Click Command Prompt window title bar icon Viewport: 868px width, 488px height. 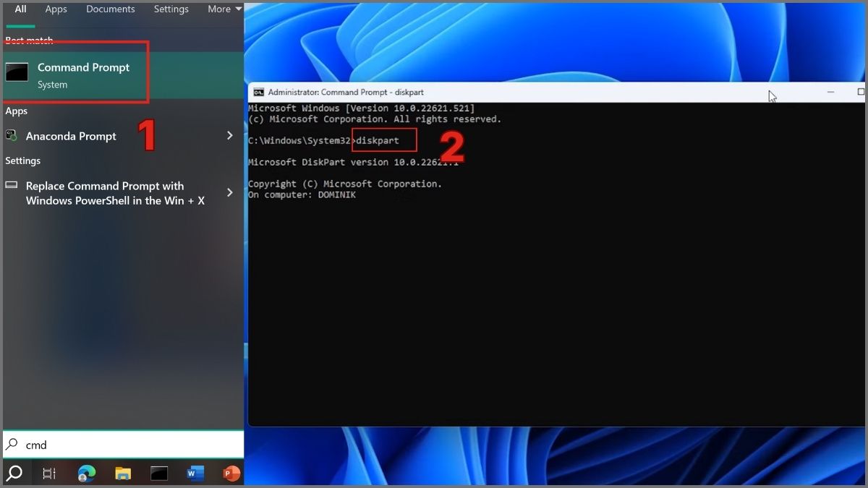[258, 92]
